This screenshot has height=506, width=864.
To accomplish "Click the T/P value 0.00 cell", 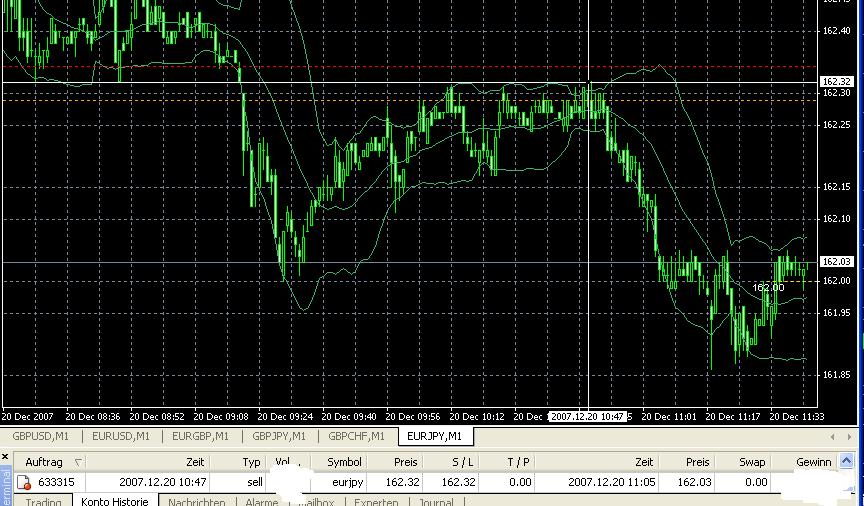I will [x=520, y=482].
